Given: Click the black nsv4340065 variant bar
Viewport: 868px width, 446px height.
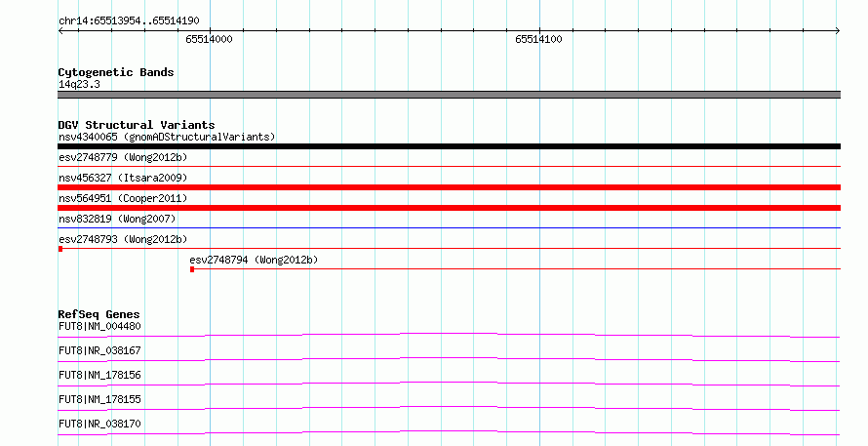Looking at the screenshot, I should coord(449,146).
